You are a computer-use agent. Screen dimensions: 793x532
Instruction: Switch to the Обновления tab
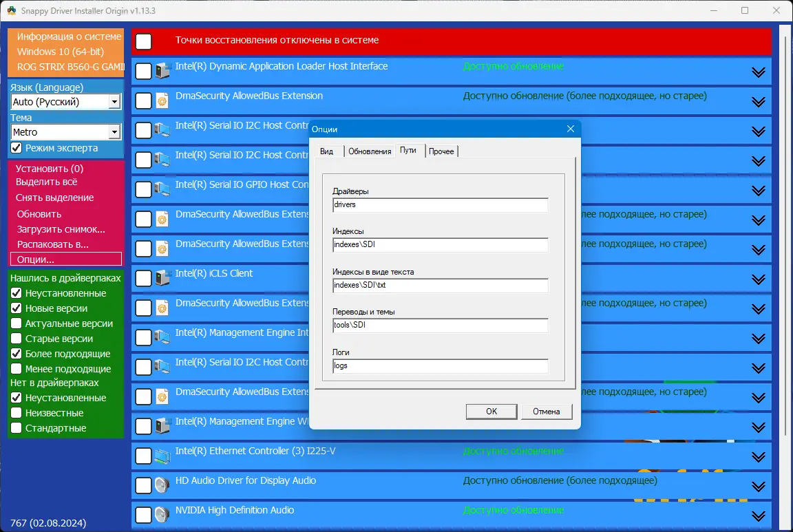[369, 151]
